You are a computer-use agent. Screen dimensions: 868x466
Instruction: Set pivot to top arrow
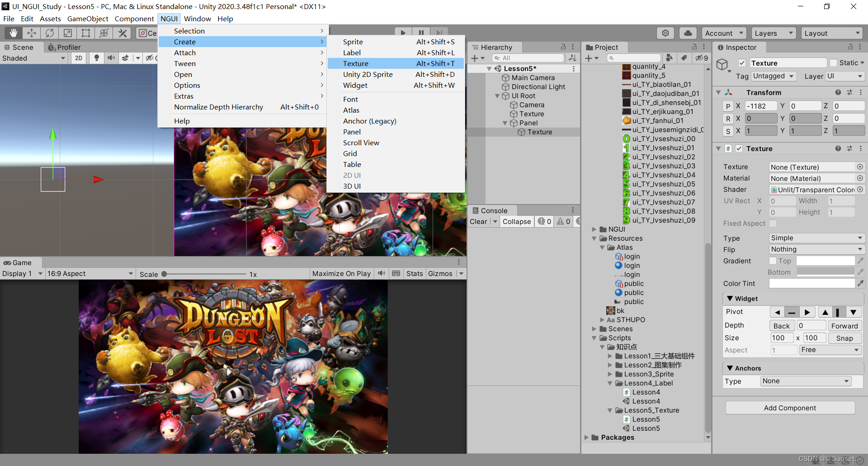(x=825, y=312)
